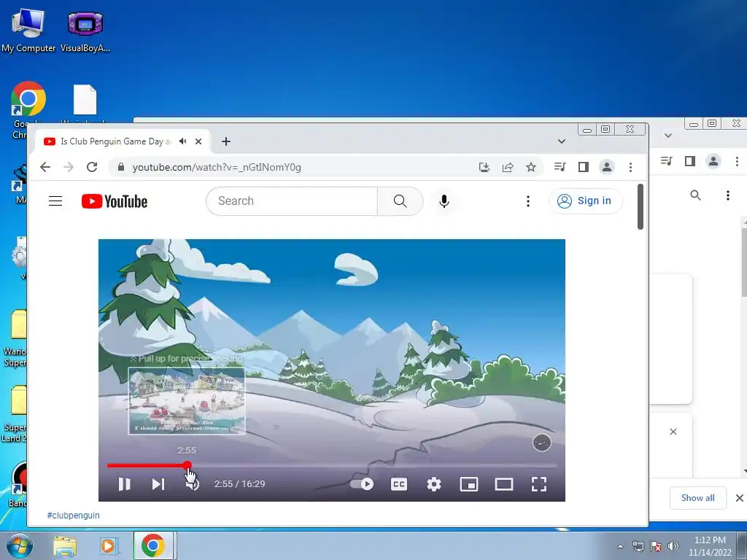The width and height of the screenshot is (747, 560).
Task: Close the downloads bar in the background window
Action: (x=740, y=497)
